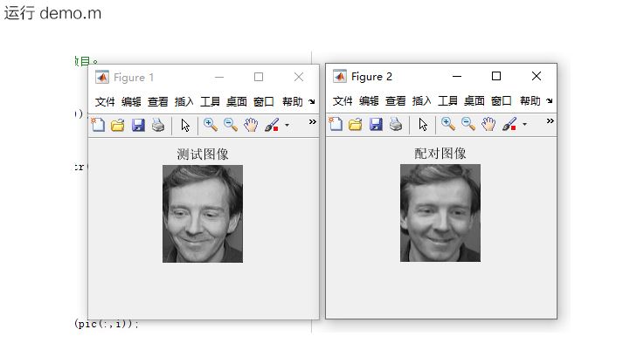This screenshot has width=644, height=350.
Task: Click the Figure 1 title text
Action: tap(134, 78)
